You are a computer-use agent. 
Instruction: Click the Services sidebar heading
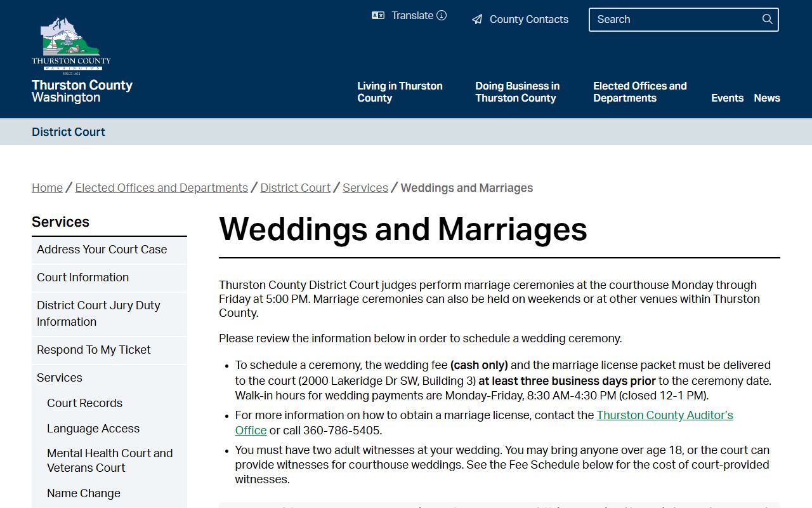60,222
